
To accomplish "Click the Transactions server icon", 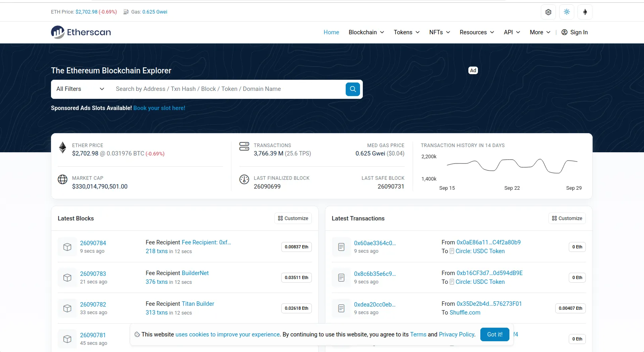I will (x=244, y=146).
